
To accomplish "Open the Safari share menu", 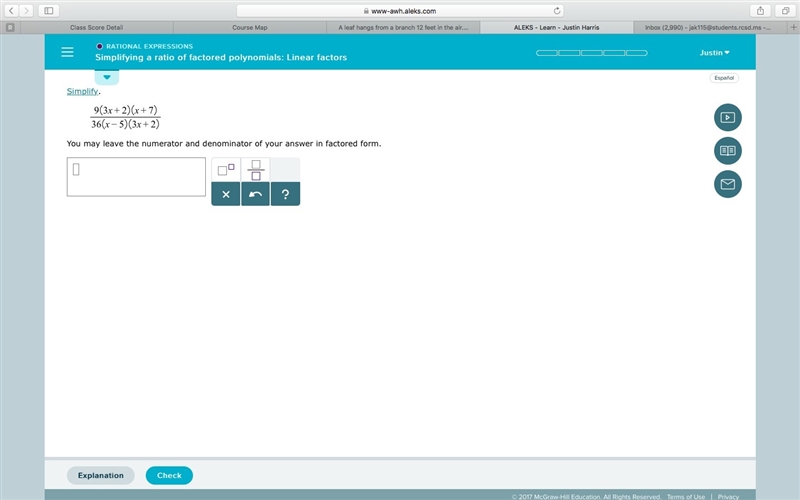I will (760, 10).
